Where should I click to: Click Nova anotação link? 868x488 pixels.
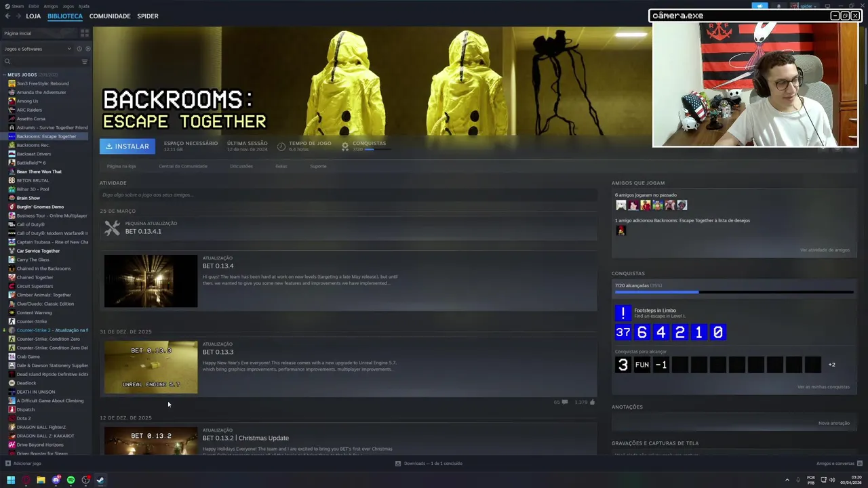(834, 423)
